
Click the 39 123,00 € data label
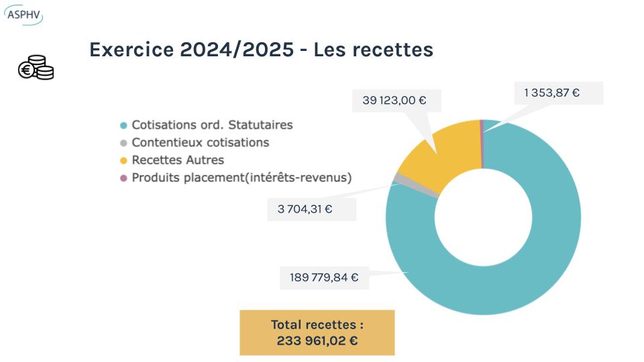click(394, 101)
